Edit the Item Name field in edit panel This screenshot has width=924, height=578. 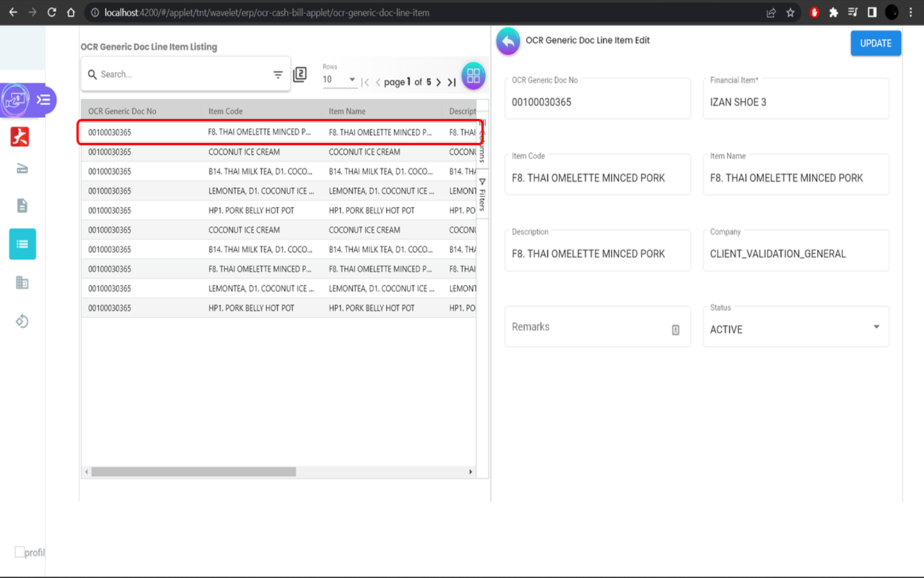[796, 175]
